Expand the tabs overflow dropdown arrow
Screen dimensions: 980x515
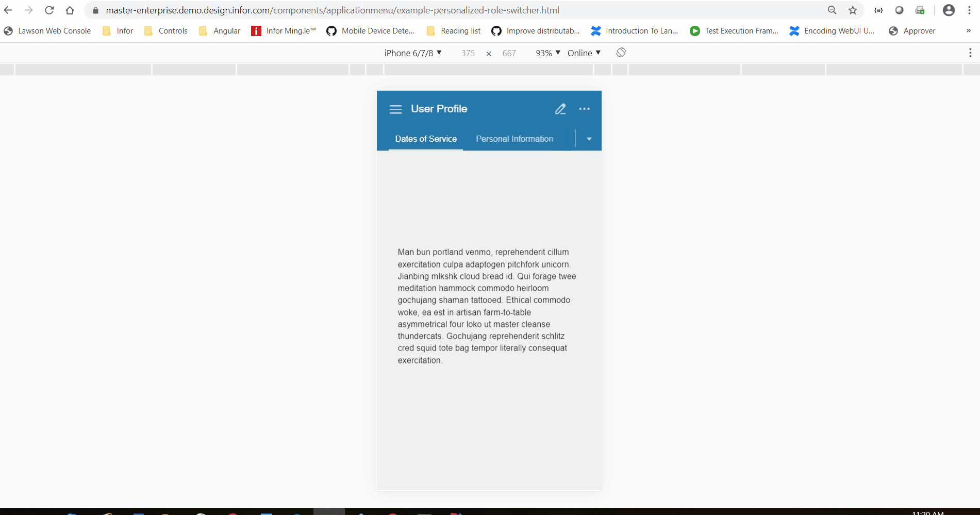click(589, 139)
